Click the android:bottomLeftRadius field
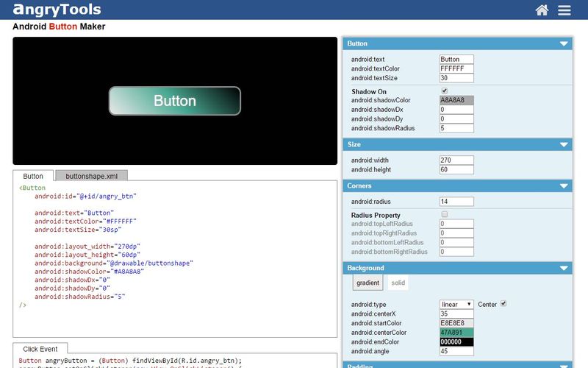This screenshot has height=368, width=588. pyautogui.click(x=456, y=243)
